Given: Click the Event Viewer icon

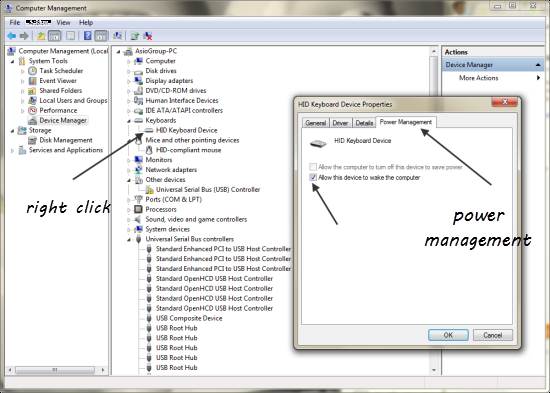Looking at the screenshot, I should 32,81.
